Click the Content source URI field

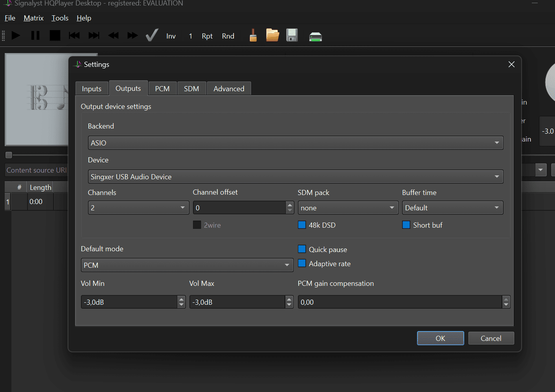37,170
